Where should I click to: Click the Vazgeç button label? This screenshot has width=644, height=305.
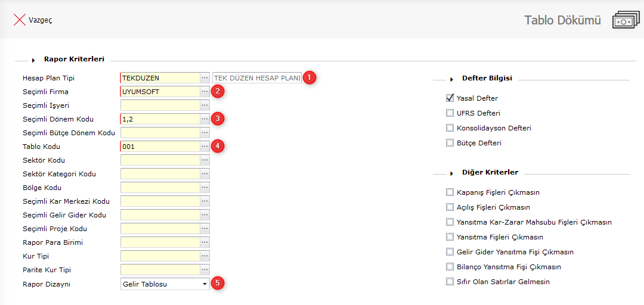[41, 20]
